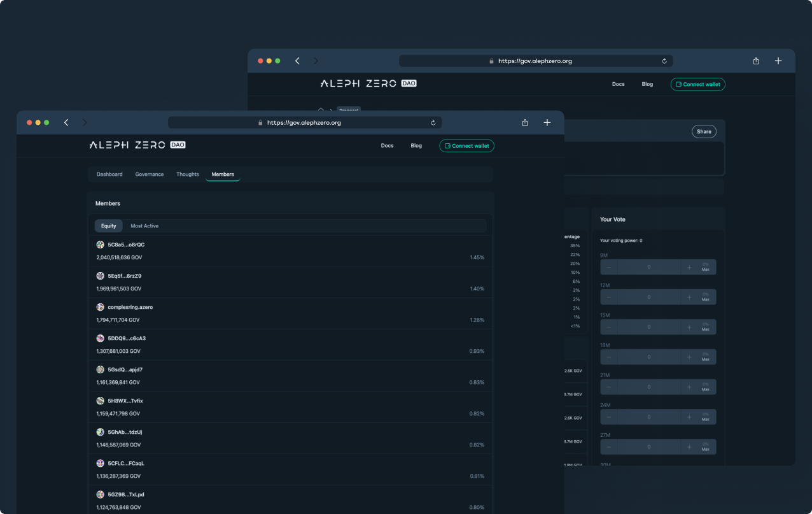
Task: Click reload icon in front address bar
Action: tap(433, 123)
